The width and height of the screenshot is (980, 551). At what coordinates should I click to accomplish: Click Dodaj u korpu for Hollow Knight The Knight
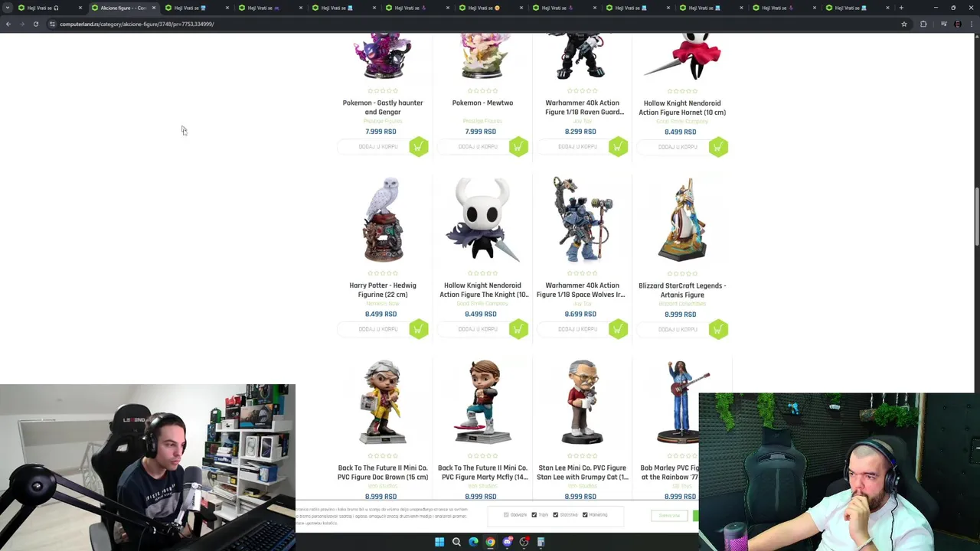tap(478, 329)
